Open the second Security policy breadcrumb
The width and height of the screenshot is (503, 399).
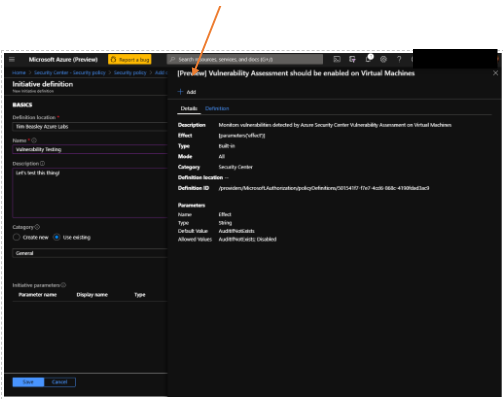point(130,73)
